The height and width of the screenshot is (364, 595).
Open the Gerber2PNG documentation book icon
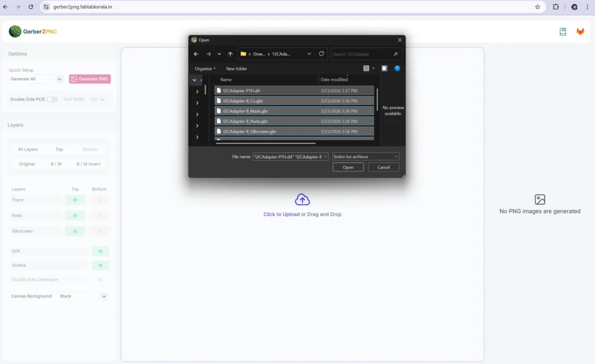[562, 31]
